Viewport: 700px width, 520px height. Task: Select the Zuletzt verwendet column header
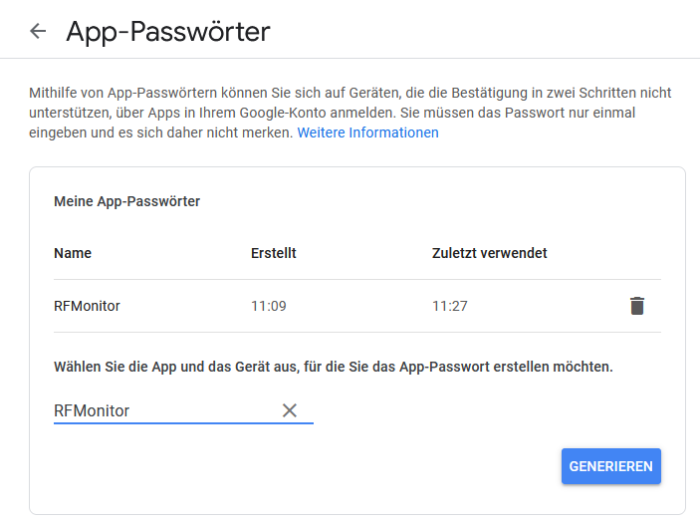click(x=489, y=253)
